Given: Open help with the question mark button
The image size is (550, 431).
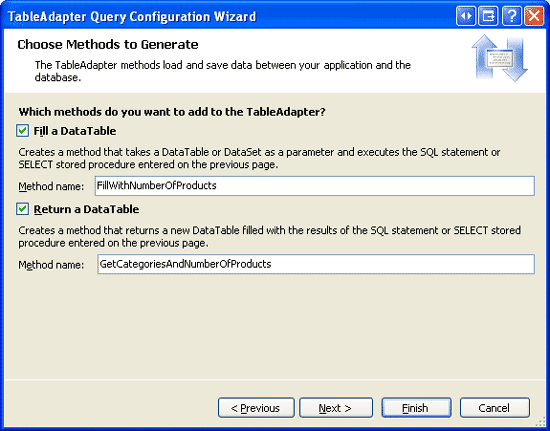Looking at the screenshot, I should (511, 16).
